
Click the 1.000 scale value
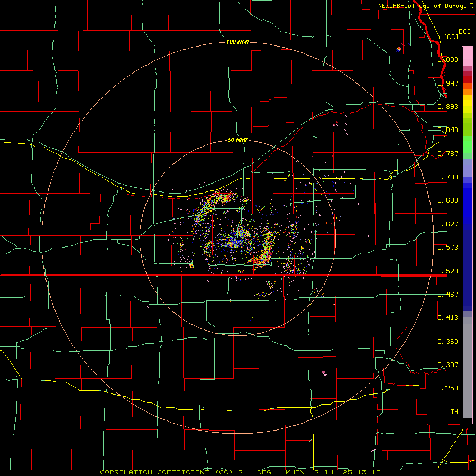[448, 59]
